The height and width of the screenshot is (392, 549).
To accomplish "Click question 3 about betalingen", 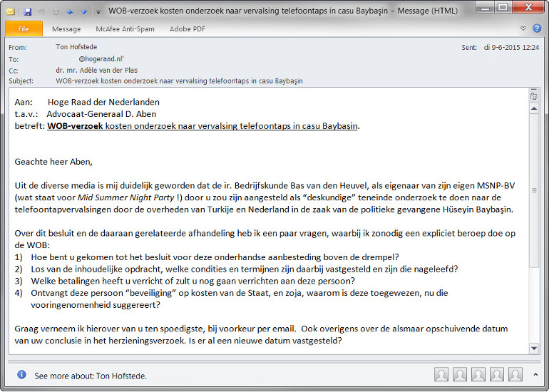I will pos(193,281).
